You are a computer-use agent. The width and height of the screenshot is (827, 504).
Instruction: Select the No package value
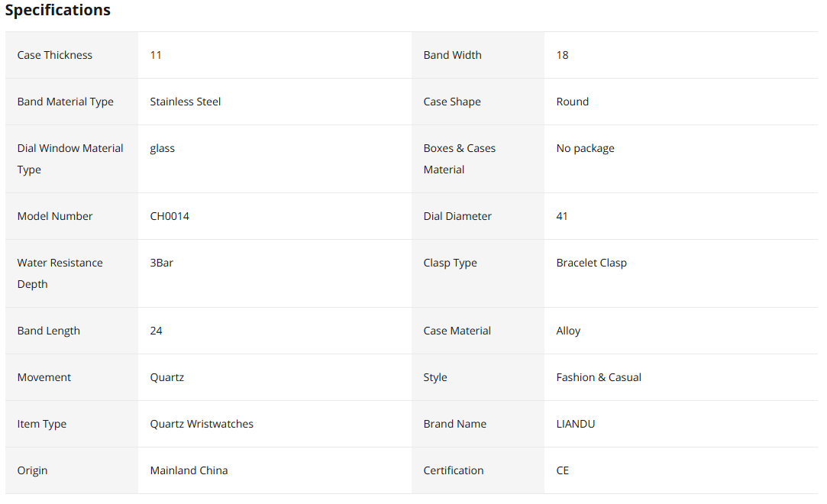[585, 148]
